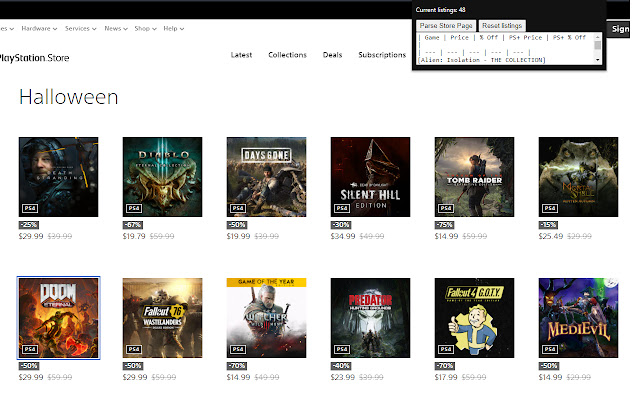Screen dimensions: 640x400
Task: Select the Diablo III Eternal Collection cover
Action: tap(162, 176)
